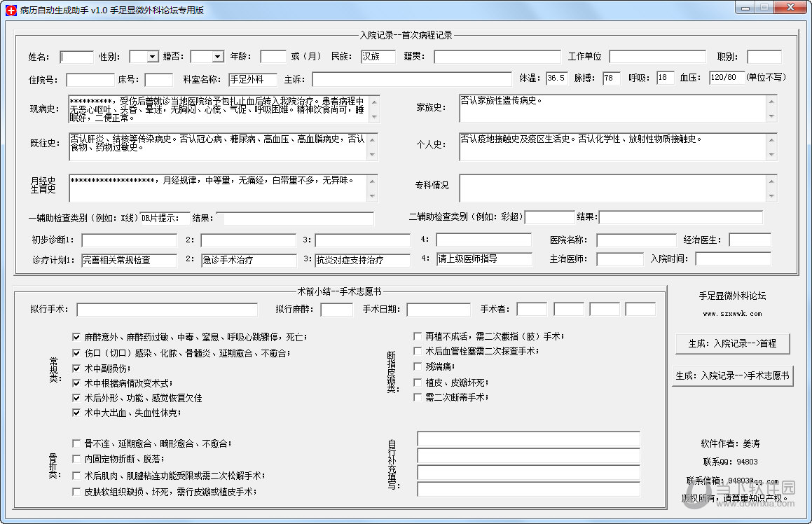Enable 需二次断蒂手术 checkbox
Image resolution: width=812 pixels, height=524 pixels.
coord(418,397)
